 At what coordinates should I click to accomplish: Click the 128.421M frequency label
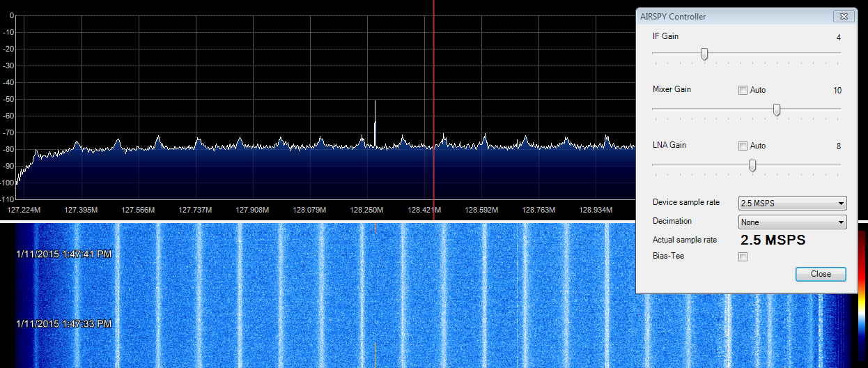pos(424,209)
